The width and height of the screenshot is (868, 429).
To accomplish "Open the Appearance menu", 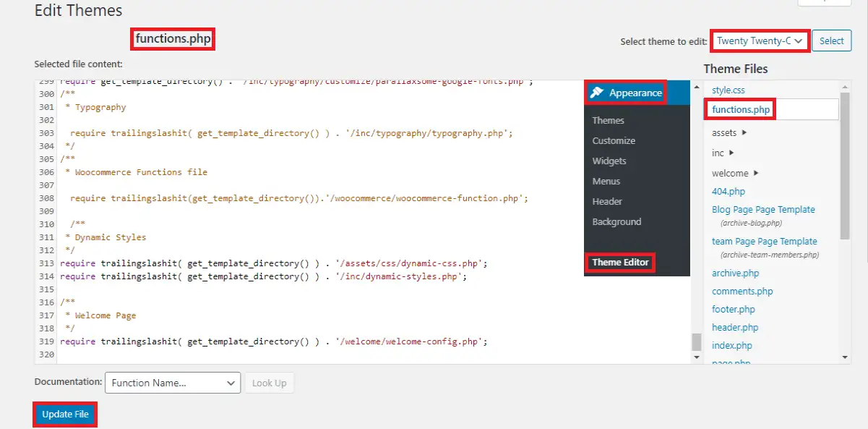I will 625,93.
